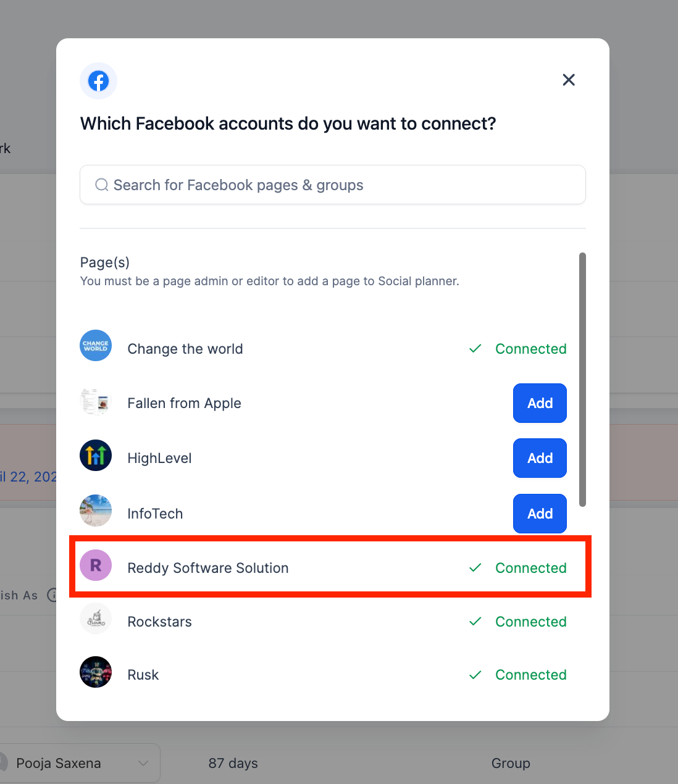Click the HighLevel page logo icon
678x784 pixels.
[x=96, y=456]
